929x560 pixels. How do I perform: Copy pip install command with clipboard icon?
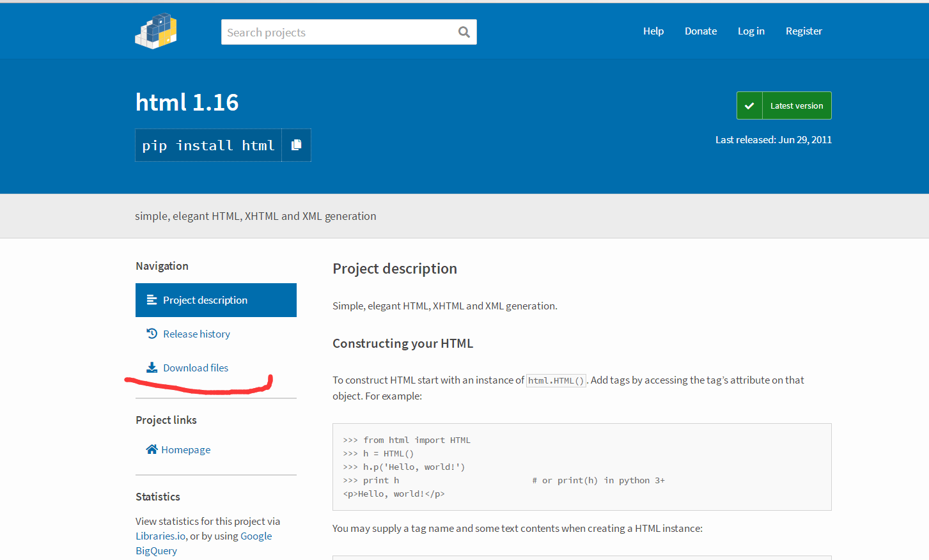[x=296, y=145]
